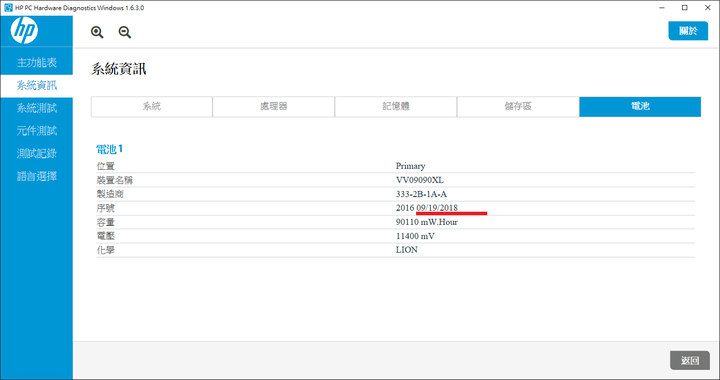Open 元件測試 from the sidebar
This screenshot has width=720, height=380.
(x=37, y=131)
